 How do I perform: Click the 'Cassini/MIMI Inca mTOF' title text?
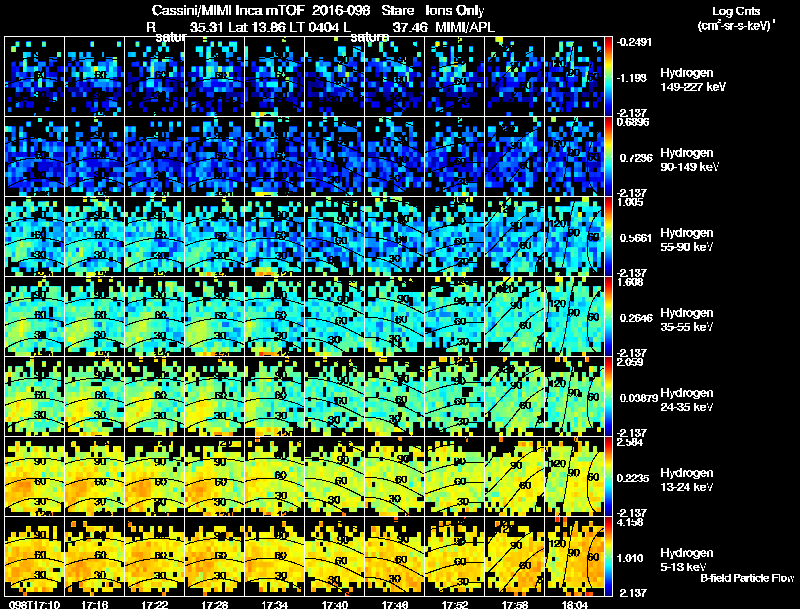click(228, 10)
